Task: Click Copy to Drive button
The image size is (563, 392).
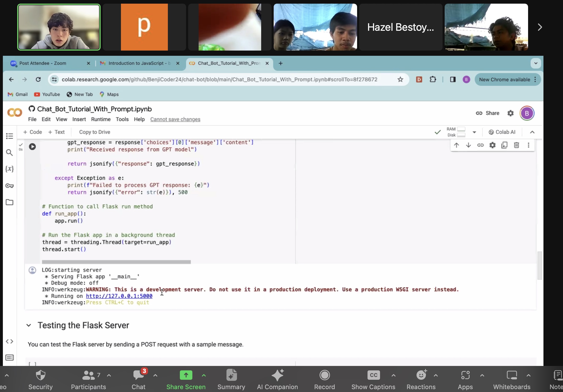Action: pos(95,132)
